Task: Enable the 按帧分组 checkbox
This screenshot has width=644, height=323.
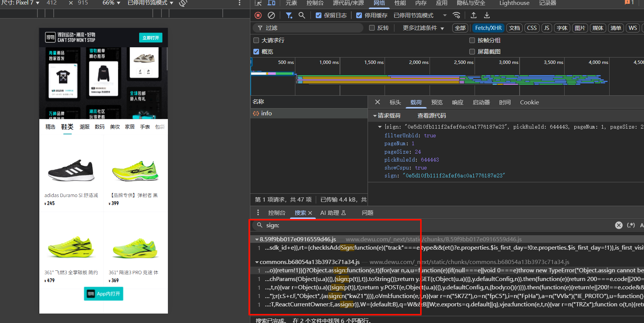Action: coord(472,40)
